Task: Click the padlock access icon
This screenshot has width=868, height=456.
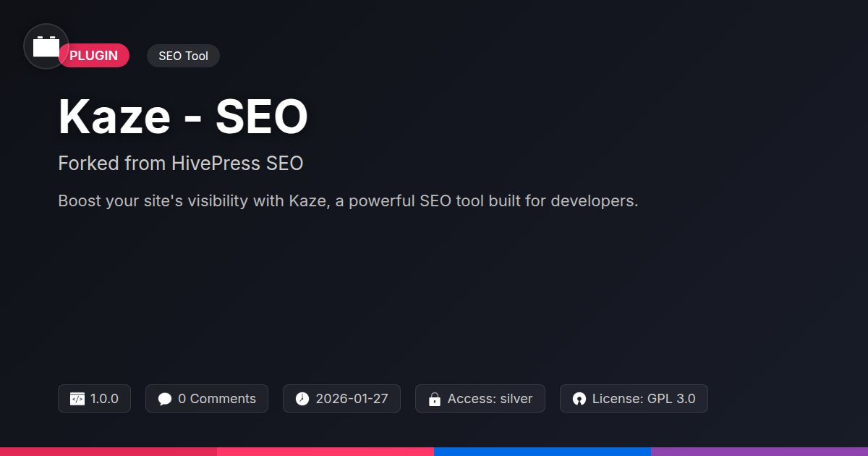Action: click(435, 399)
